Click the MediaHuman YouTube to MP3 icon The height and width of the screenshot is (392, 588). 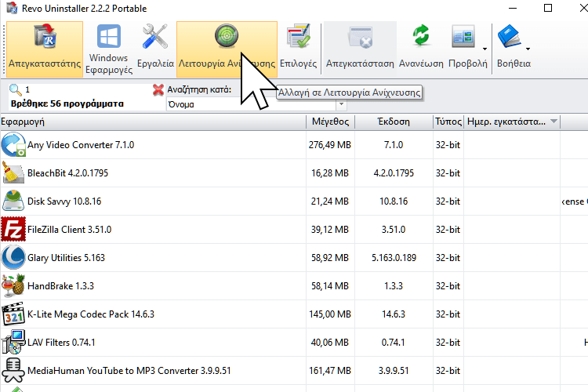tap(13, 371)
